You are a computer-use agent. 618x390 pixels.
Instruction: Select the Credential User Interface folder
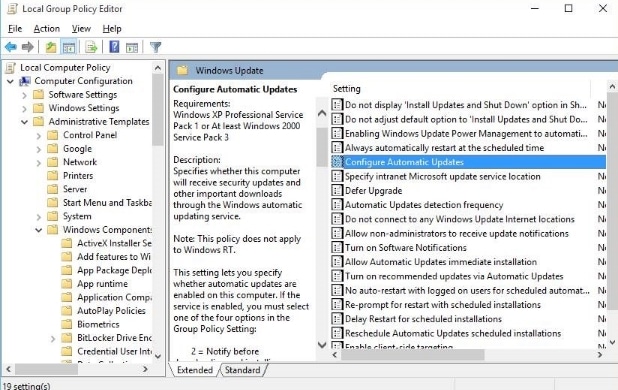tap(114, 351)
